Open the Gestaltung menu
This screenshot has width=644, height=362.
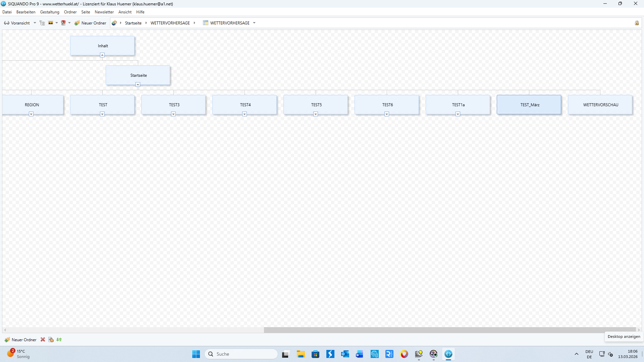[x=50, y=12]
